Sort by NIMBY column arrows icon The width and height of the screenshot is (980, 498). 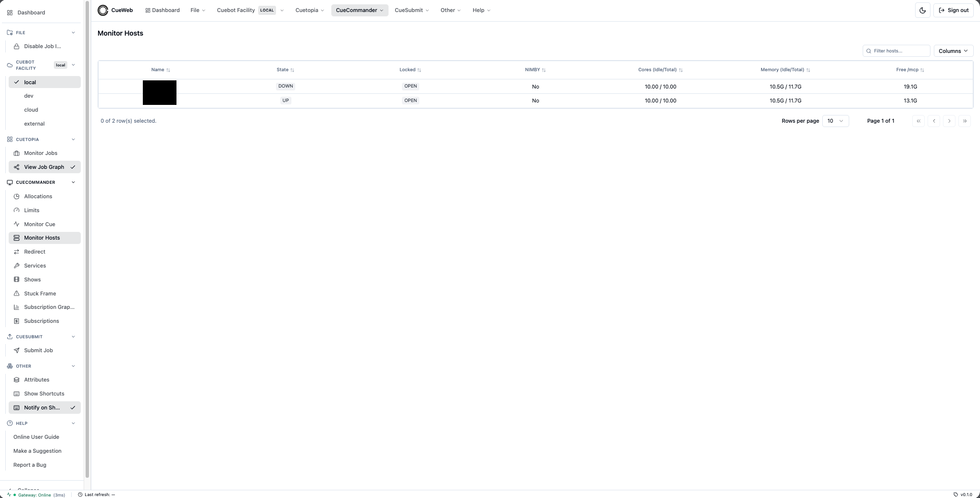click(x=544, y=70)
